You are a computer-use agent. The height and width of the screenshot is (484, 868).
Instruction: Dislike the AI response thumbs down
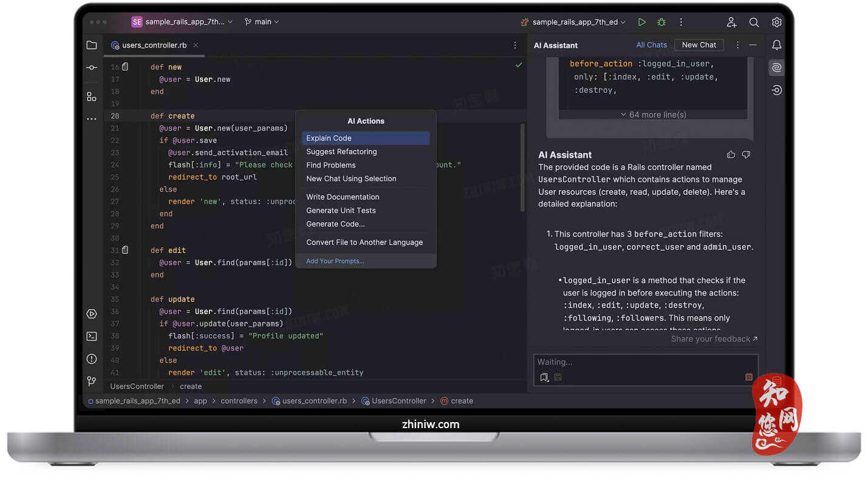pos(746,155)
